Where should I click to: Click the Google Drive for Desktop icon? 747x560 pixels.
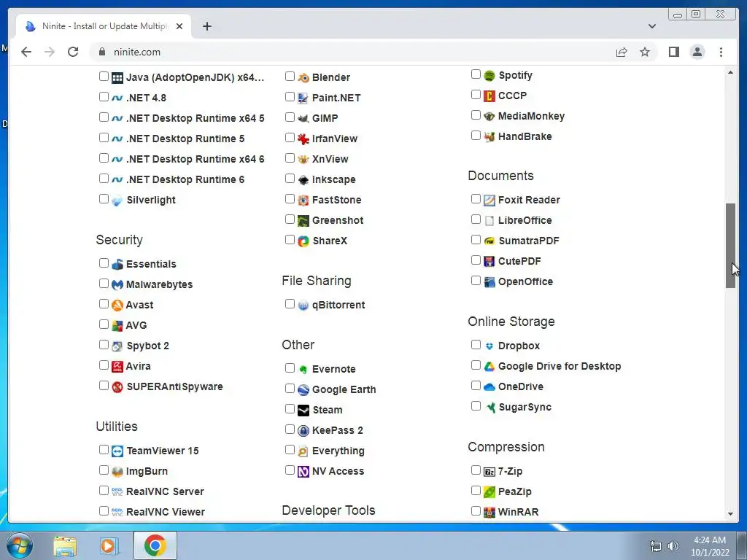[x=489, y=367]
